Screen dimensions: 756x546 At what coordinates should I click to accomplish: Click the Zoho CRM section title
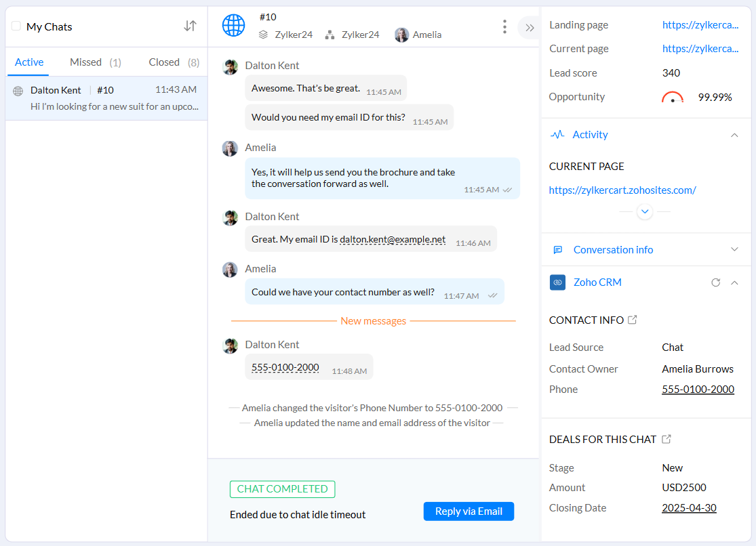click(597, 282)
